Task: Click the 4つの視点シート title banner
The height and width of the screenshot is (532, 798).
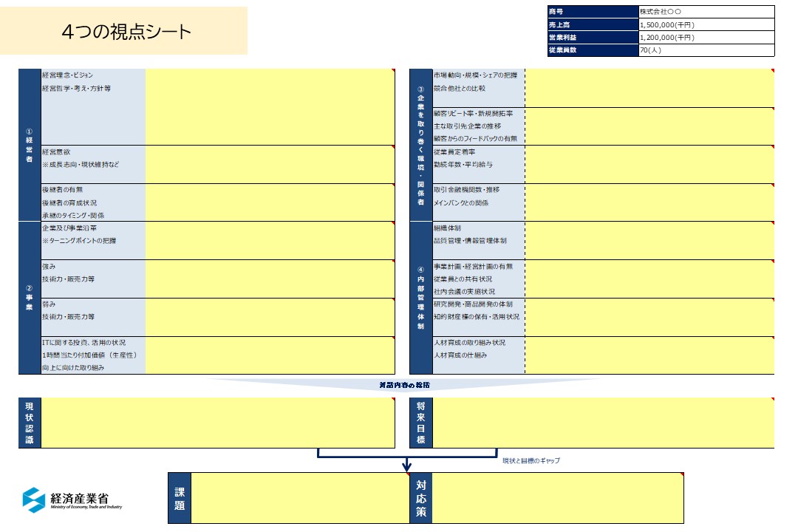Action: 126,32
